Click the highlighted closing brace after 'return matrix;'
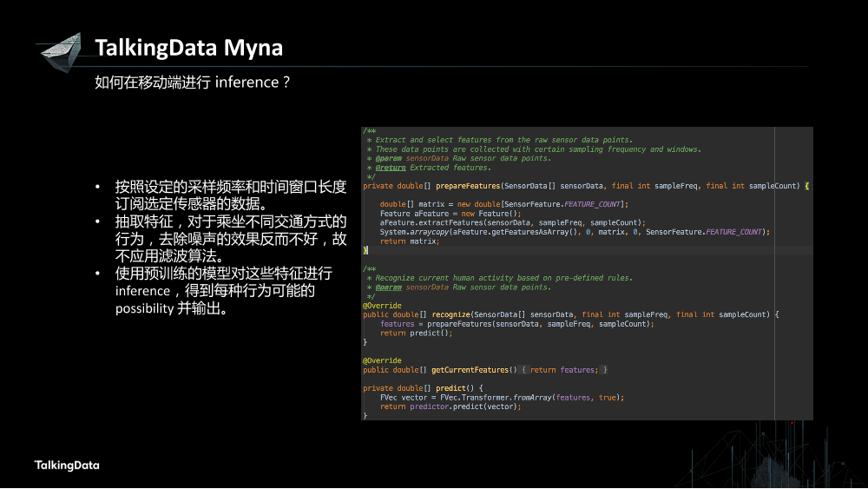The height and width of the screenshot is (489, 868). click(x=365, y=250)
